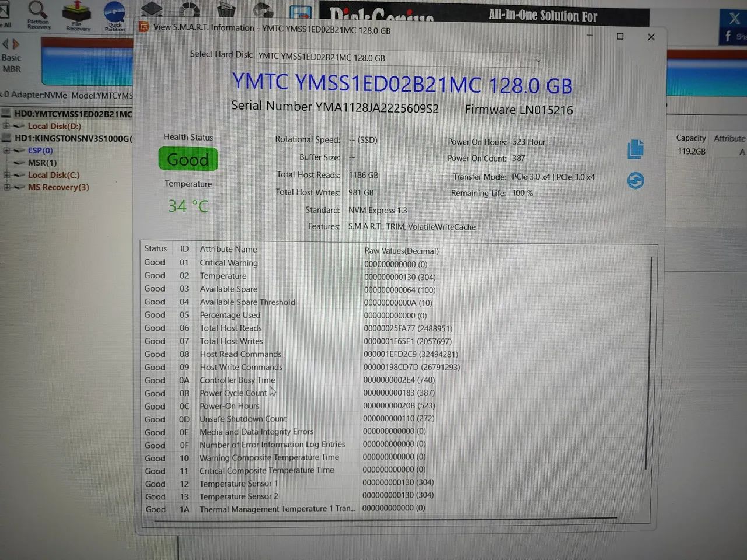Screen dimensions: 747x560
Task: Maximize the SMART information dialog
Action: 620,36
